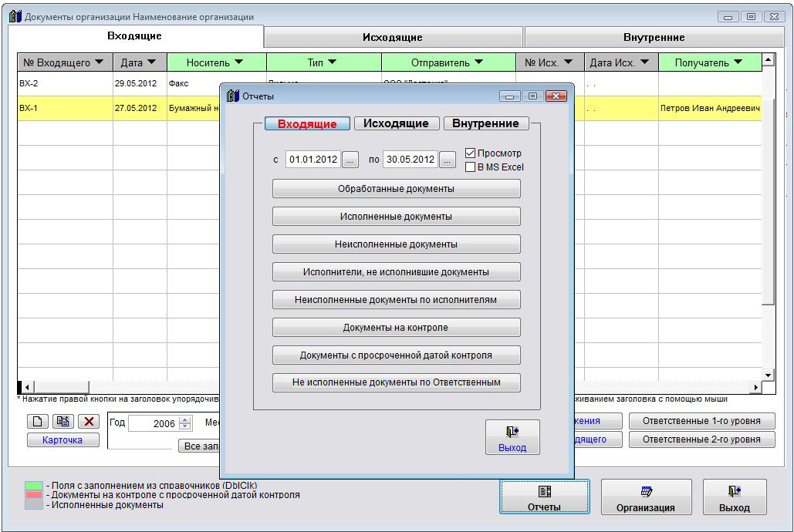Open Дата Исх. column dropdown arrow
This screenshot has height=532, width=794.
pos(644,62)
